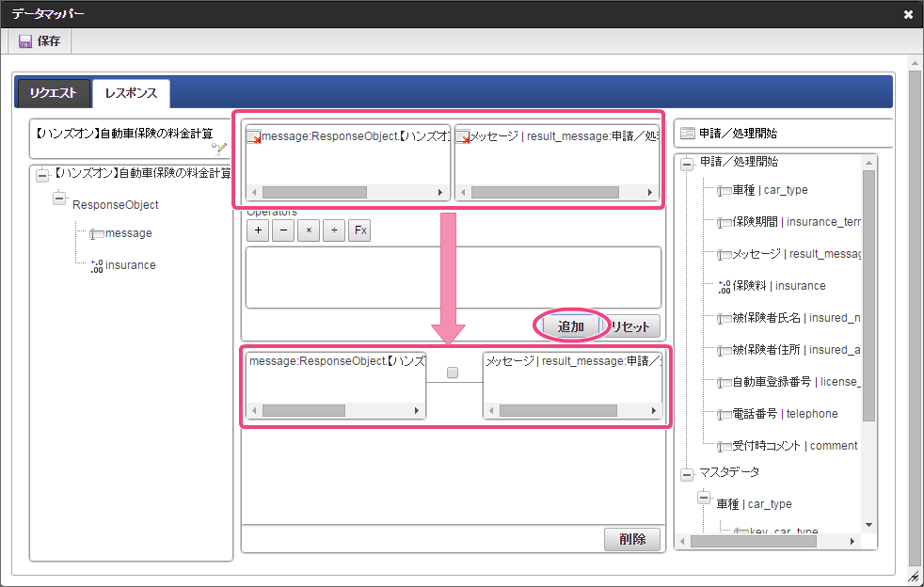Click the field icon beside 被保険者住所
Viewport: 924px width, 587px height.
point(725,351)
